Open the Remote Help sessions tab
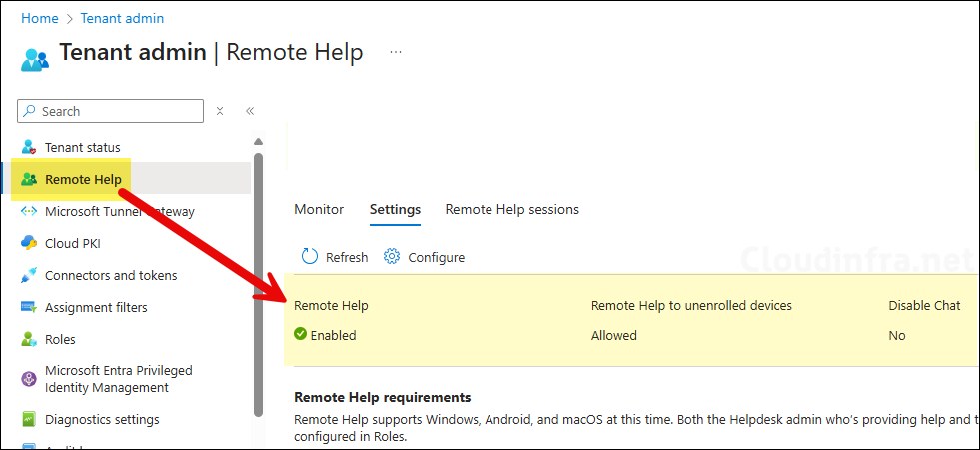This screenshot has width=980, height=450. click(511, 209)
